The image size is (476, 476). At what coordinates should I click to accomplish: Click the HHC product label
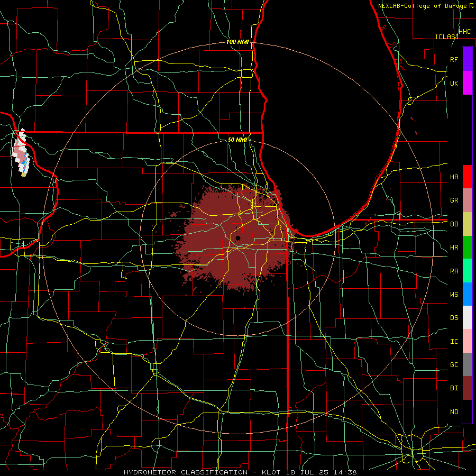click(464, 32)
